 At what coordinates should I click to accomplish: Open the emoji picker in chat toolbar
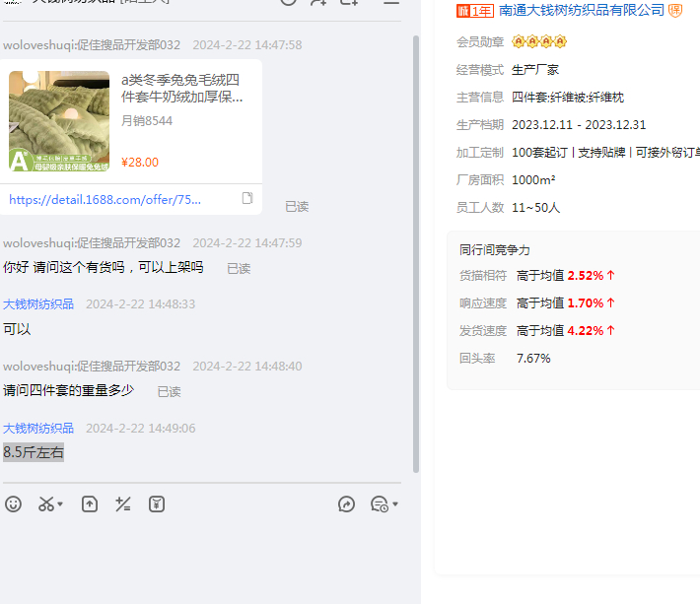[x=14, y=504]
